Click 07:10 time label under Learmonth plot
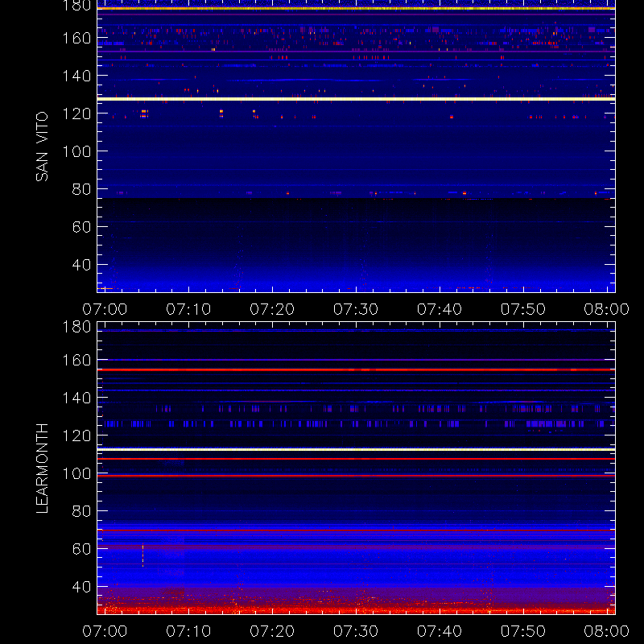 pyautogui.click(x=188, y=631)
